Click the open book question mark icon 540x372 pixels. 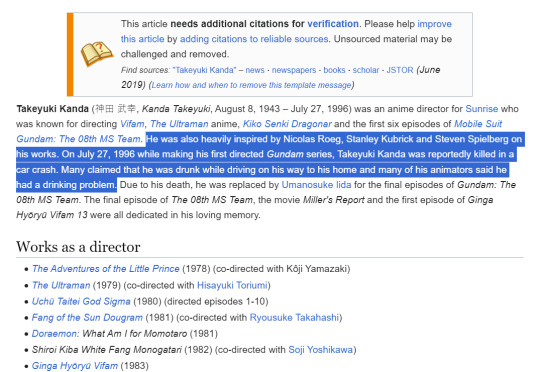[x=97, y=54]
